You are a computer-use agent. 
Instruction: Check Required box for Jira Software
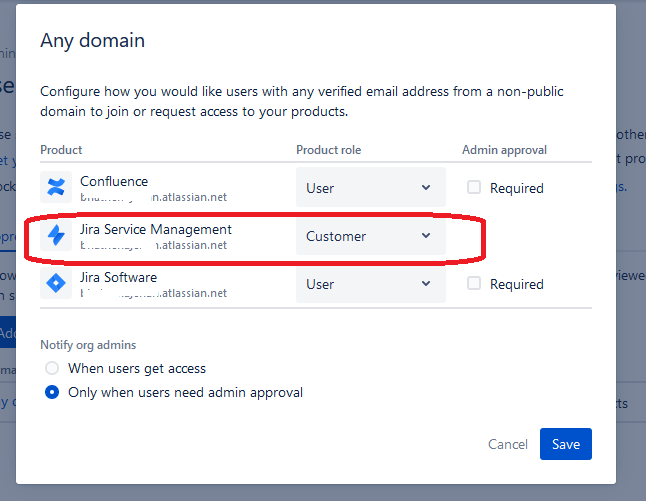(x=474, y=284)
